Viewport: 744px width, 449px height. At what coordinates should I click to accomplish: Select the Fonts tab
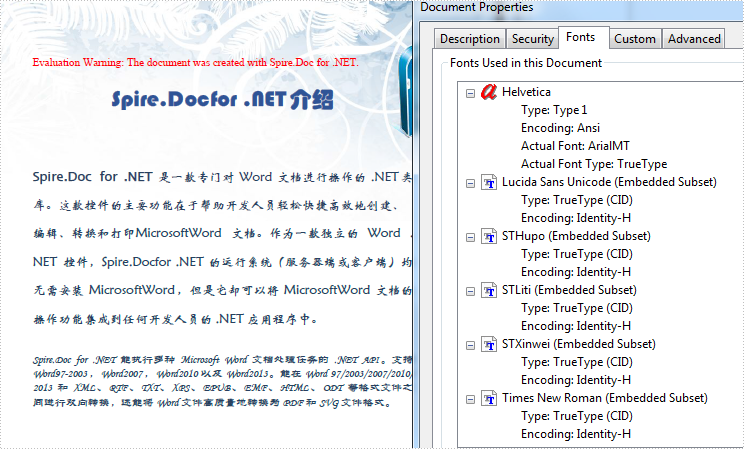pyautogui.click(x=580, y=37)
